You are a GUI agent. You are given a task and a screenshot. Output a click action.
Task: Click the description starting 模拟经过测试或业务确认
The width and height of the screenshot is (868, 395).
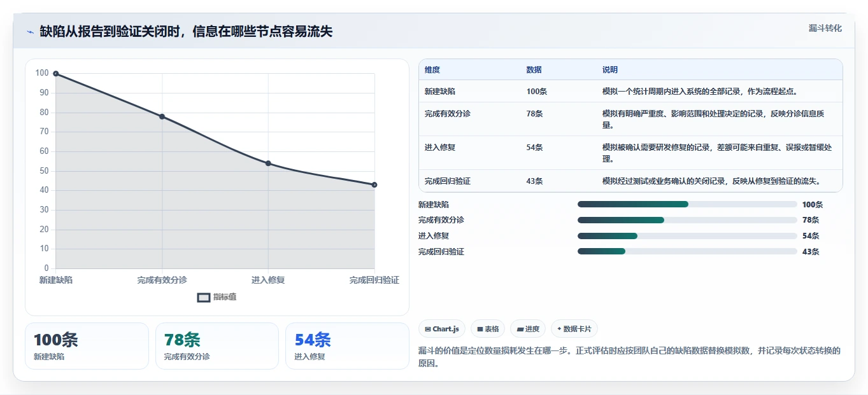click(x=713, y=181)
